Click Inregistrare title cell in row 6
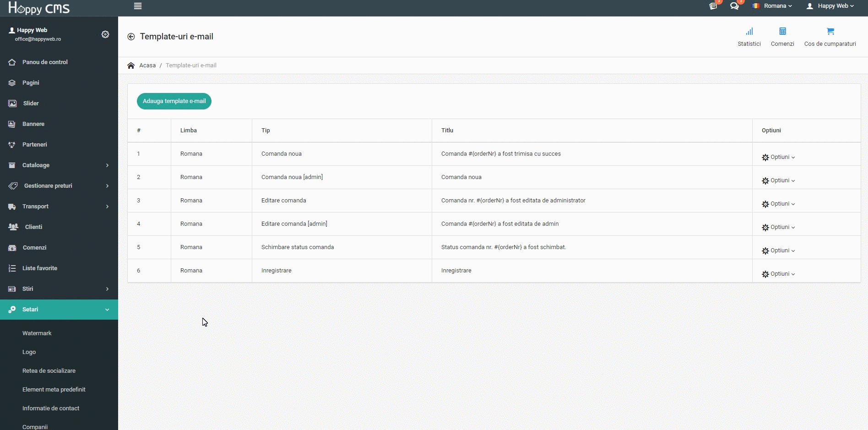 [x=456, y=271]
